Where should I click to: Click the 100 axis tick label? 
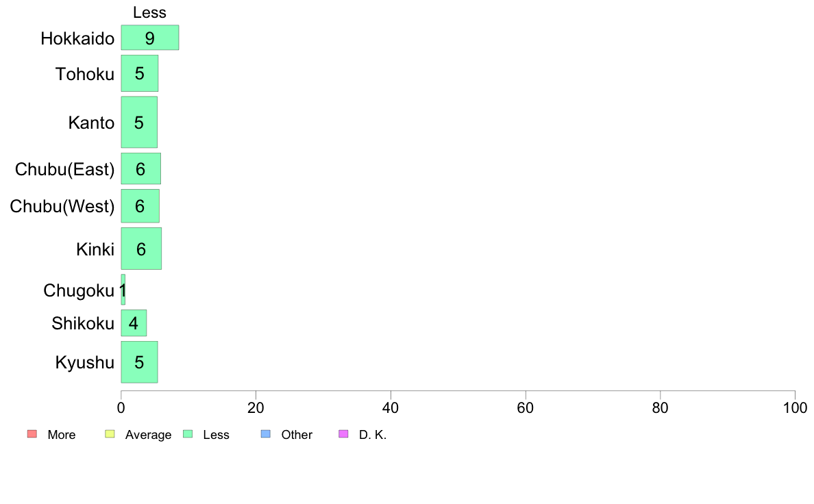point(795,408)
